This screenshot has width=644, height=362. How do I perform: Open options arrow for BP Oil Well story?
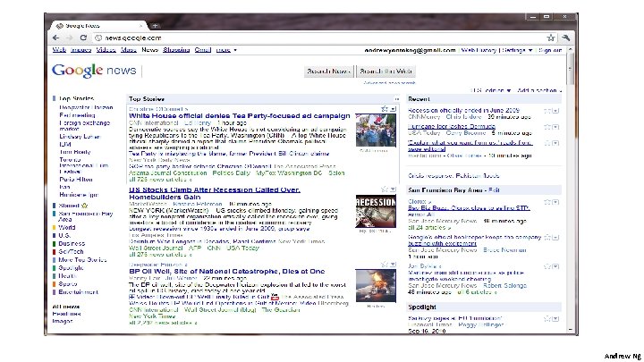point(393,265)
